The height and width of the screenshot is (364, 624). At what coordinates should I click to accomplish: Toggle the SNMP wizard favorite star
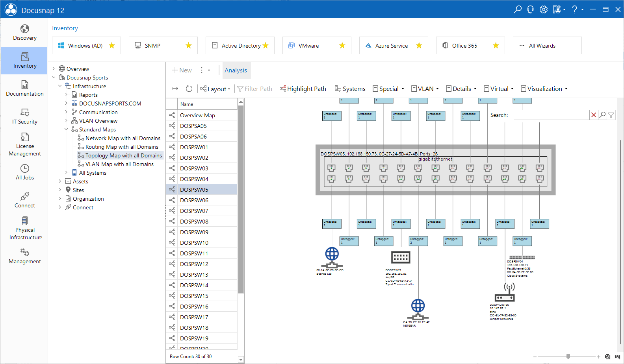click(x=189, y=46)
